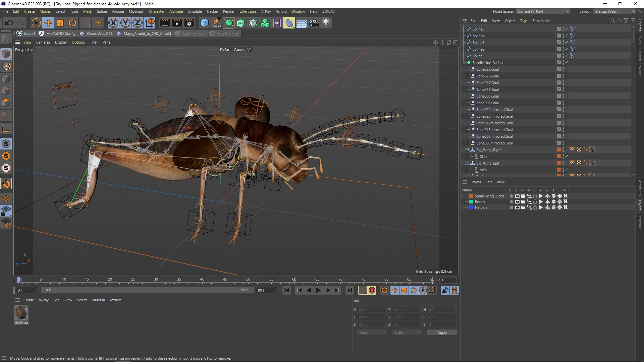Click Helpers layer blue color swatch

click(471, 207)
